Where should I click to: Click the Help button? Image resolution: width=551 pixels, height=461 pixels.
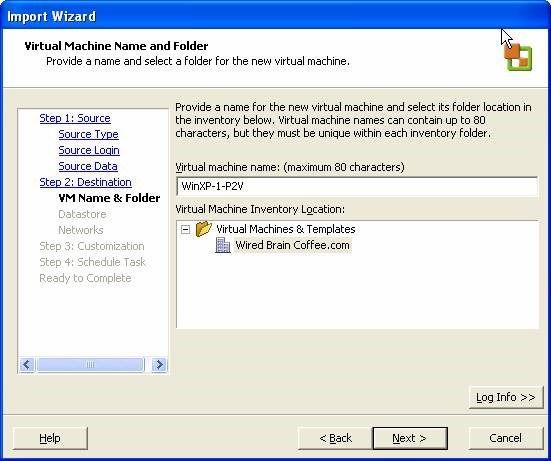[x=50, y=438]
